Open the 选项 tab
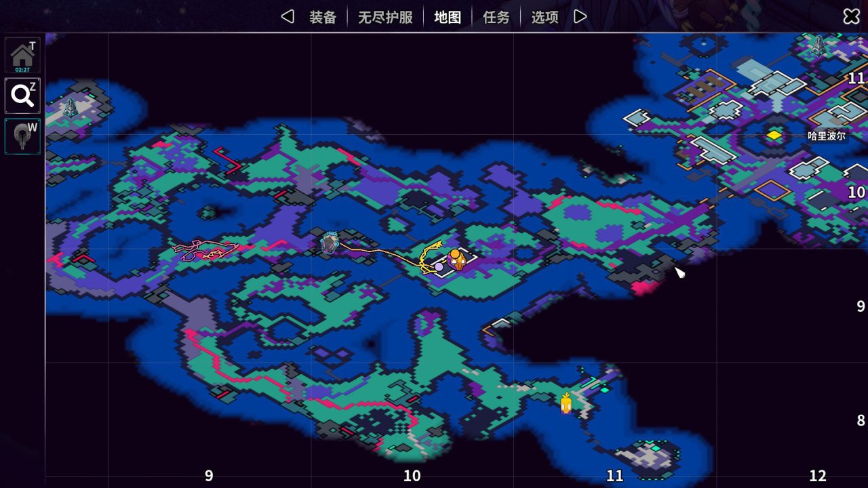The width and height of the screenshot is (868, 488). 545,17
